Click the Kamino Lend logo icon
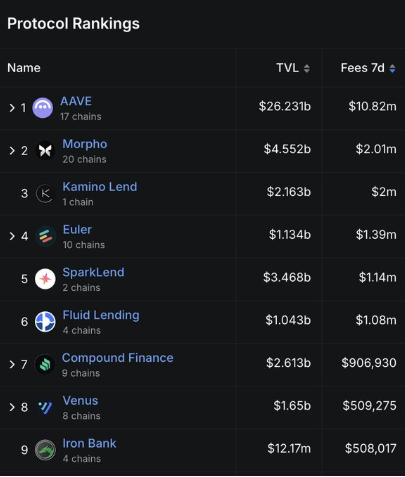This screenshot has width=405, height=477. [x=45, y=193]
